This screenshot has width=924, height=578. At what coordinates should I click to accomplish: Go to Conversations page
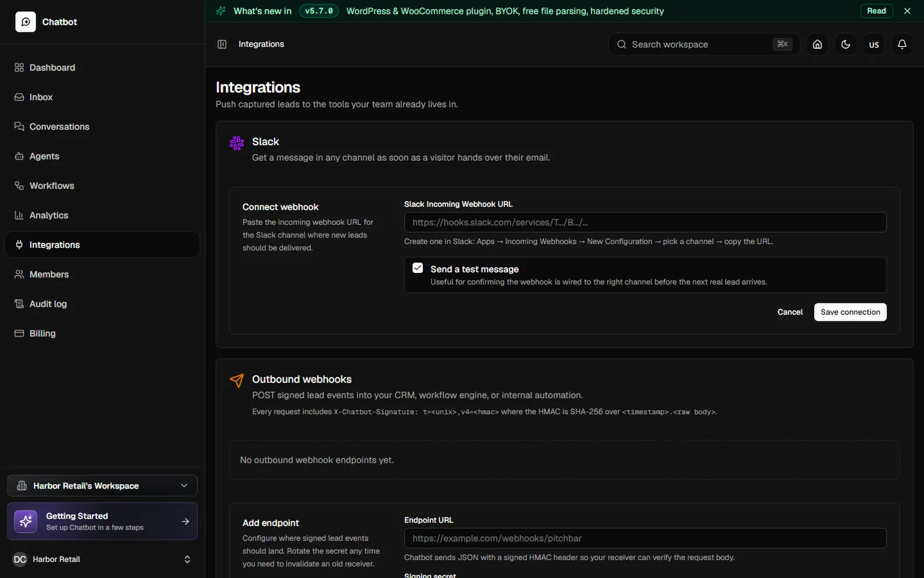click(102, 127)
